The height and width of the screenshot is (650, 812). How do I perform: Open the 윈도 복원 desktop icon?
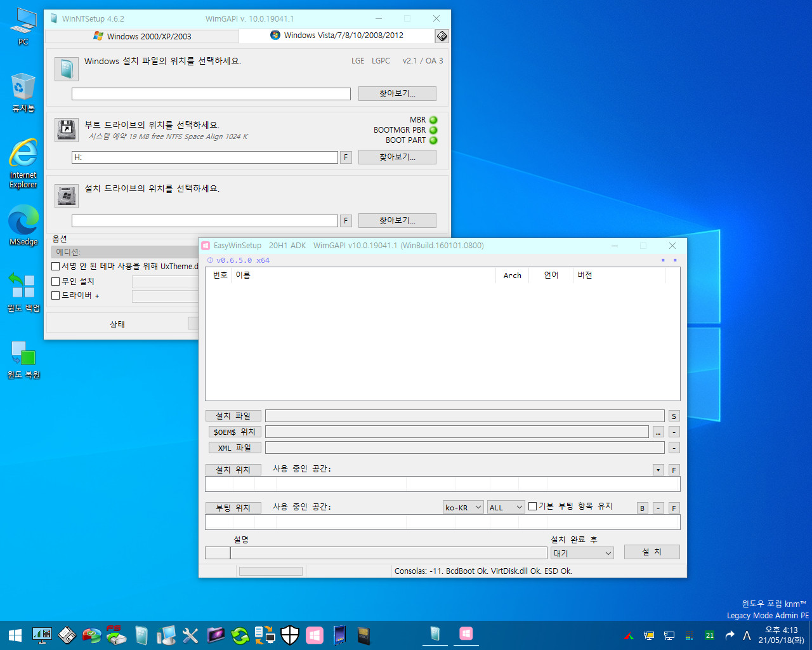tap(23, 359)
